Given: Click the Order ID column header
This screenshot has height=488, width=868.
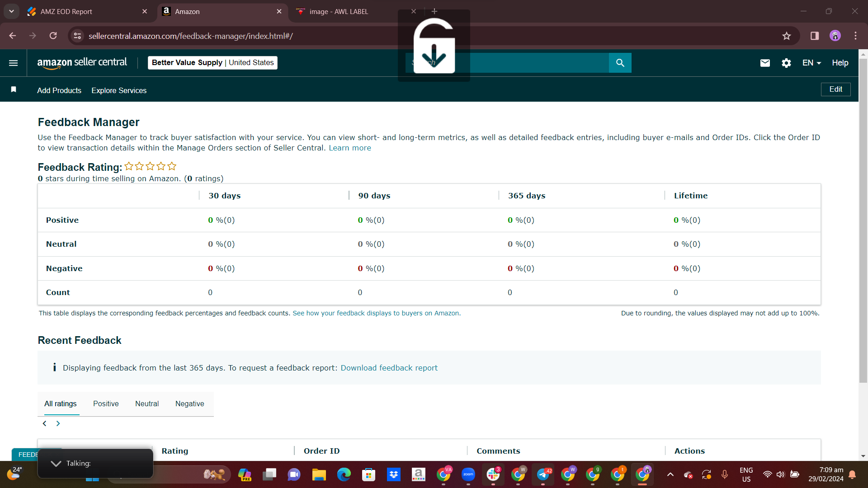Looking at the screenshot, I should pos(322,451).
